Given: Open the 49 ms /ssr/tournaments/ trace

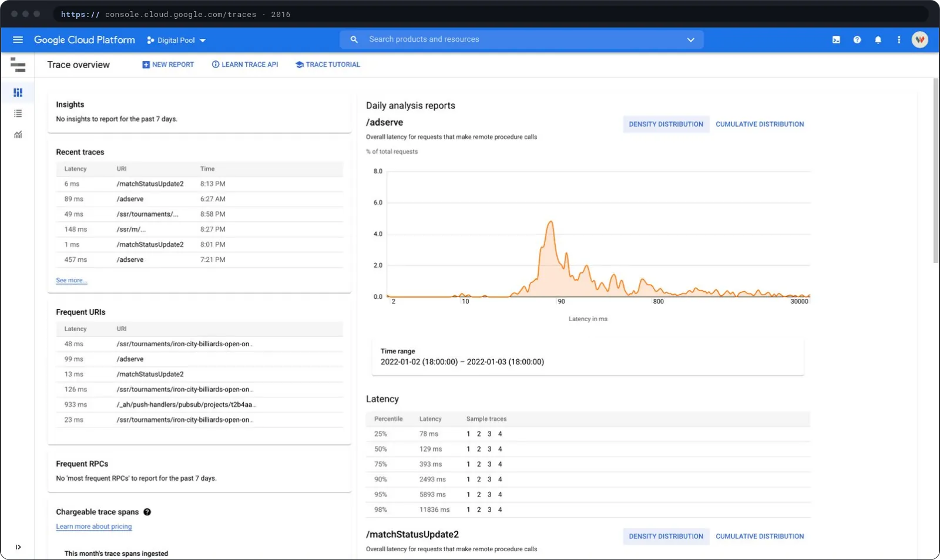Looking at the screenshot, I should pyautogui.click(x=200, y=214).
